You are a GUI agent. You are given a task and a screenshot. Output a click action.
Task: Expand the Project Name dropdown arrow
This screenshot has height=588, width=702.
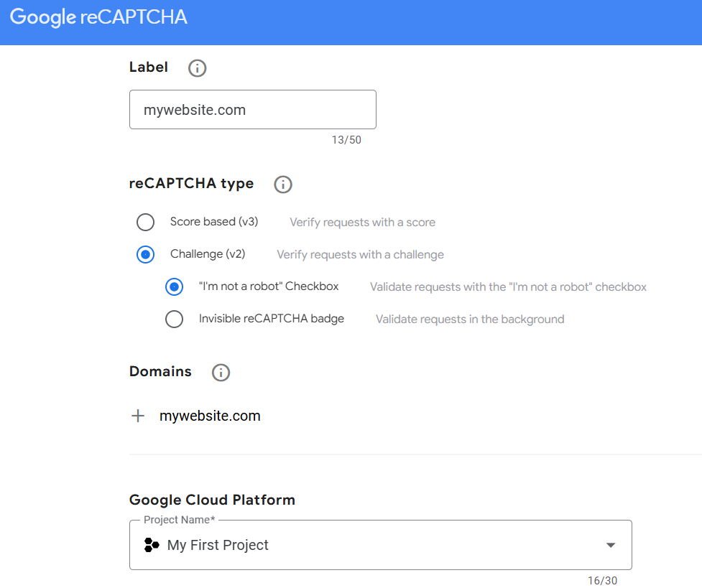tap(611, 545)
